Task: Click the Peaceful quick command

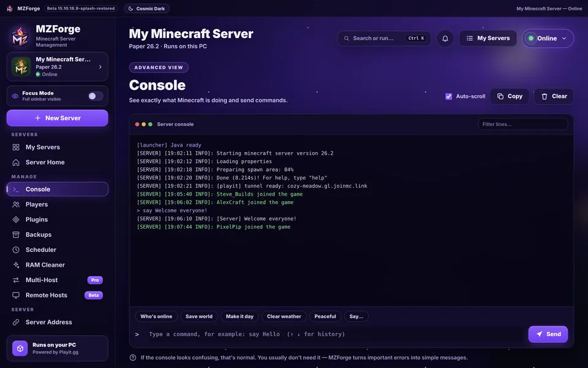Action: point(325,316)
